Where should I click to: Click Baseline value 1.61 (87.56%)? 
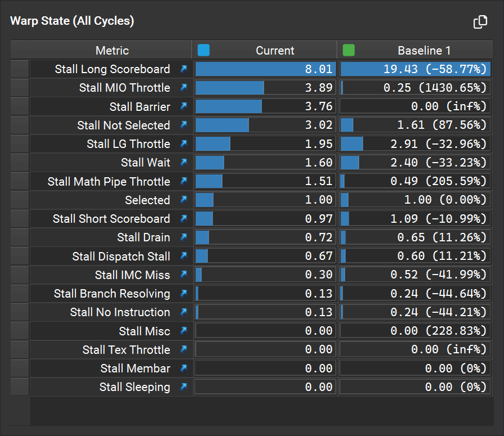442,125
